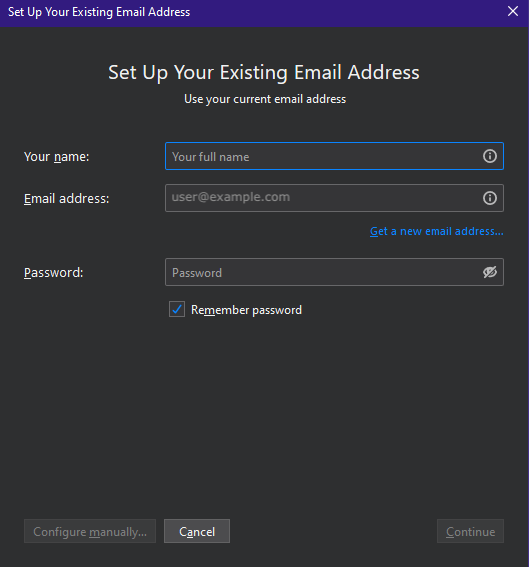The height and width of the screenshot is (567, 529).
Task: Focus the 'Your full name' input field
Action: 334,156
